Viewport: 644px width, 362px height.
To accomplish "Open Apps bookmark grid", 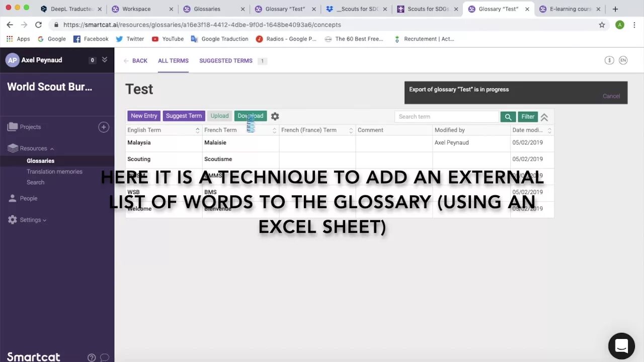I will [18, 39].
